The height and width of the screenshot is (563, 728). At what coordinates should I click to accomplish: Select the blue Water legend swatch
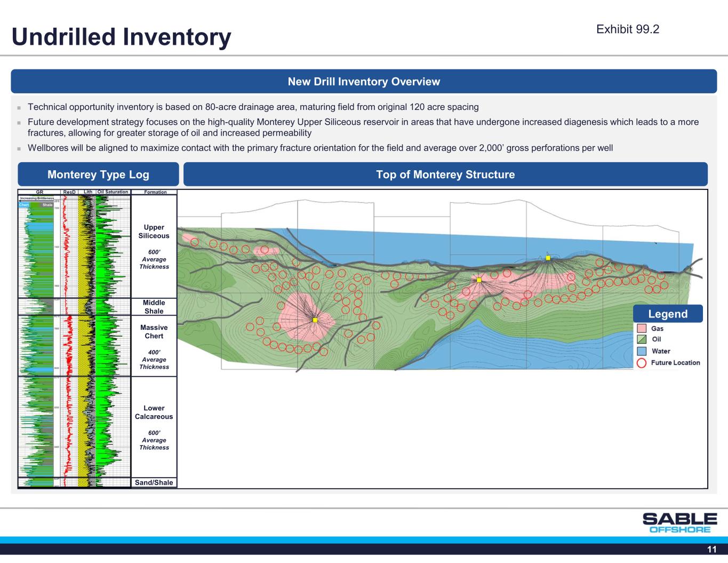click(x=642, y=351)
